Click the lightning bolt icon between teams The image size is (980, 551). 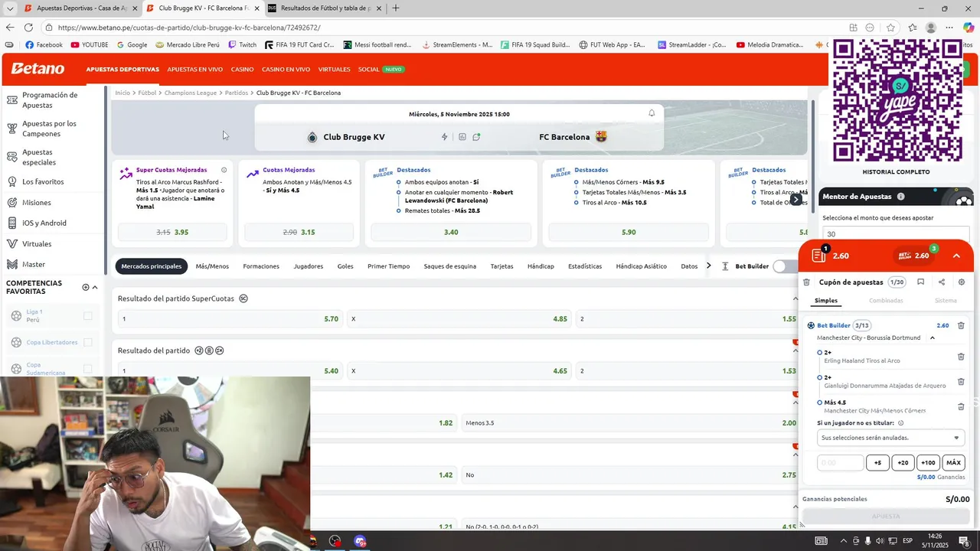pyautogui.click(x=444, y=137)
